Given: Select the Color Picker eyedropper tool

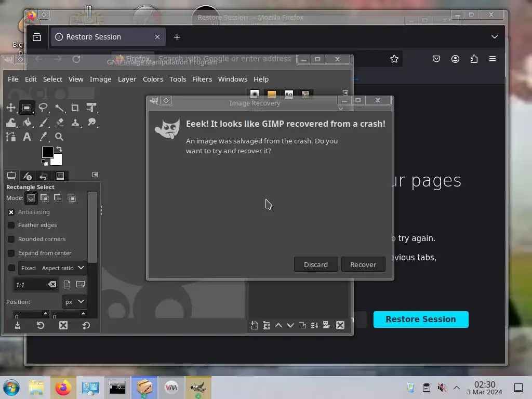Looking at the screenshot, I should click(x=43, y=137).
